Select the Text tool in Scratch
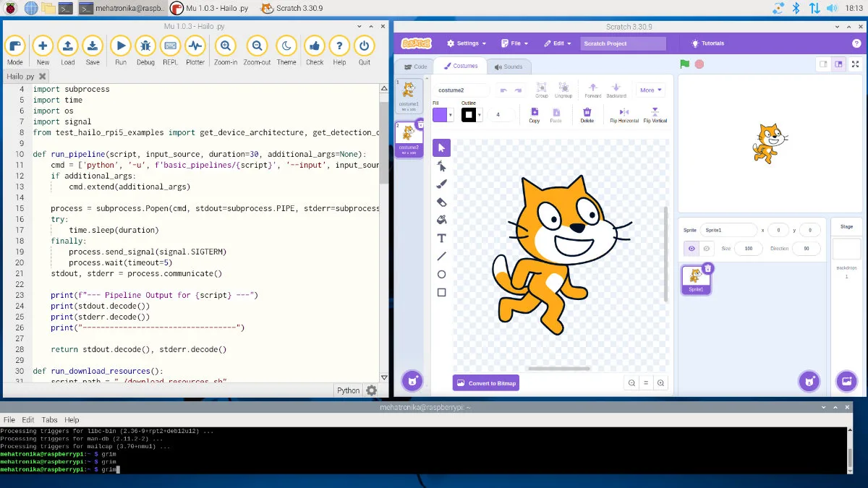This screenshot has width=868, height=488. 442,239
